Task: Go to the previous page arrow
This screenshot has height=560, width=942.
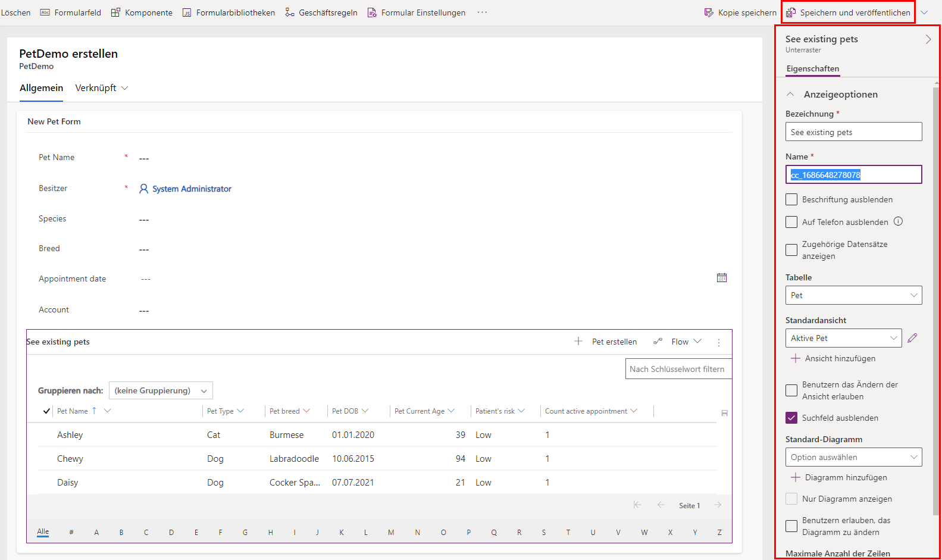Action: click(x=661, y=505)
